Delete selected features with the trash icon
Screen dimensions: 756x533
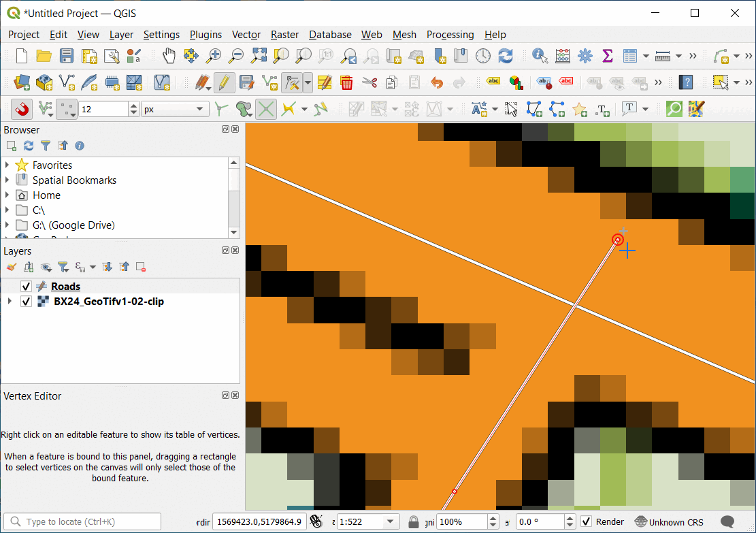pyautogui.click(x=346, y=83)
